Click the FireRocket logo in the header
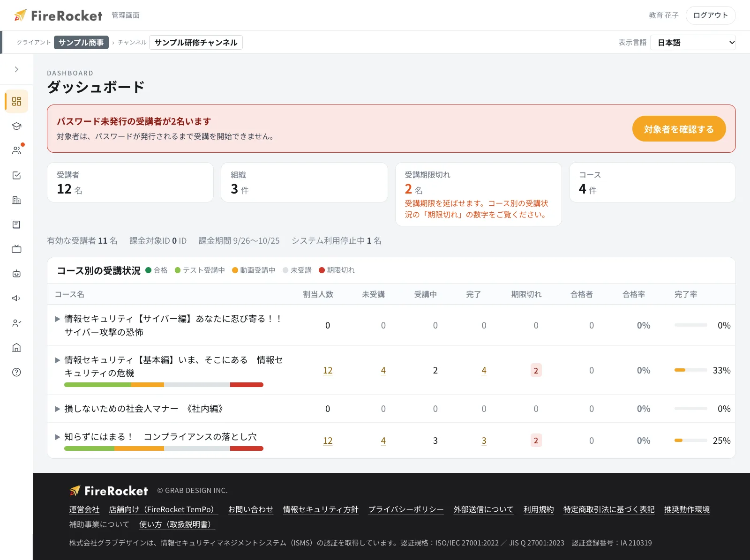This screenshot has width=750, height=560. pos(58,15)
